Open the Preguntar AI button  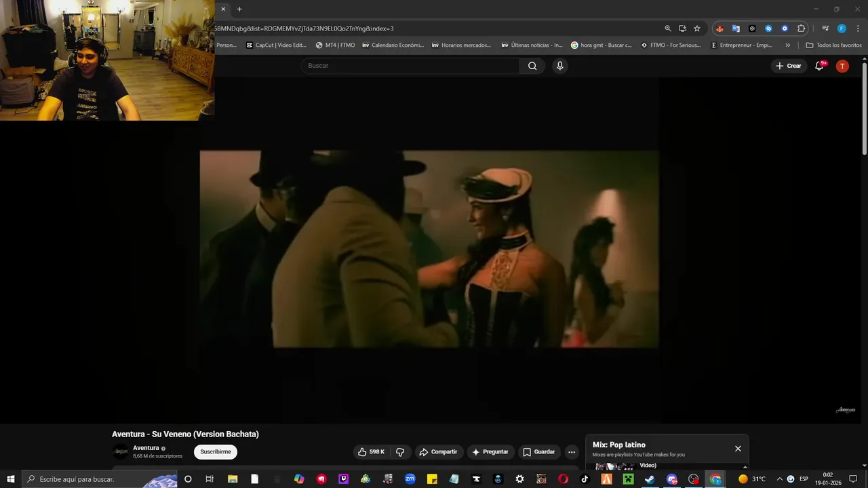coord(490,452)
